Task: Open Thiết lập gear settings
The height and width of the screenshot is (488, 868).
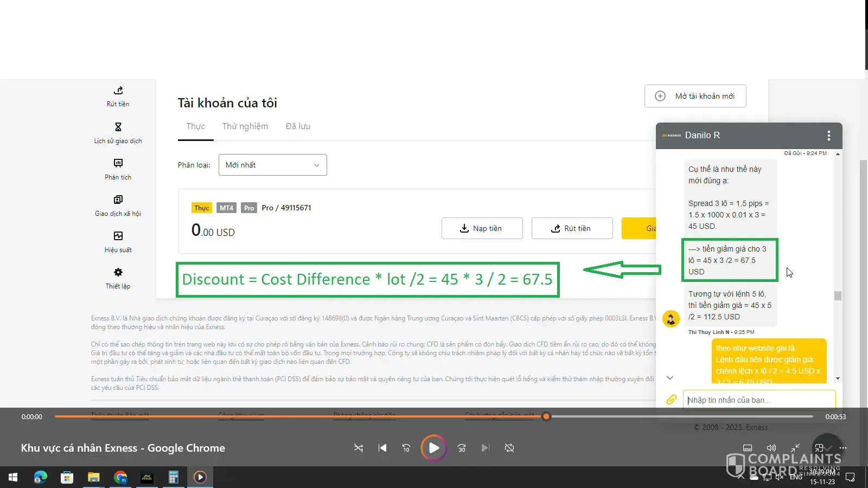Action: 118,272
